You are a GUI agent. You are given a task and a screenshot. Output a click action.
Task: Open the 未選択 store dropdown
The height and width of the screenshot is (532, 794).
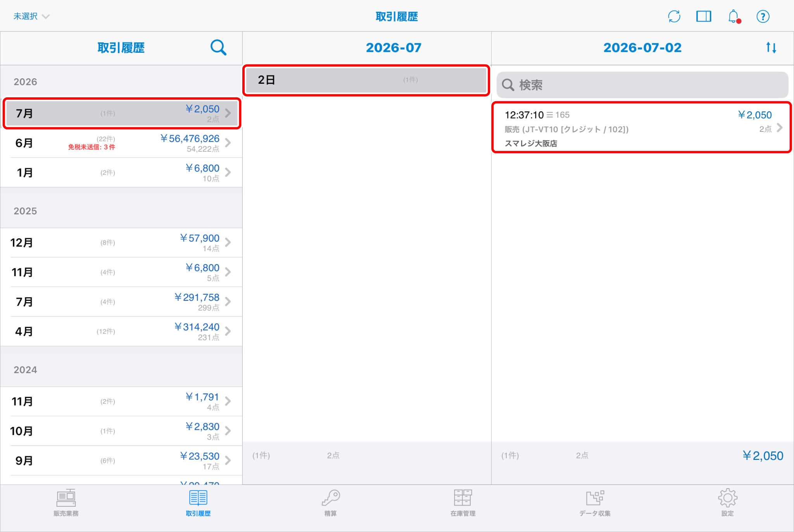point(31,16)
